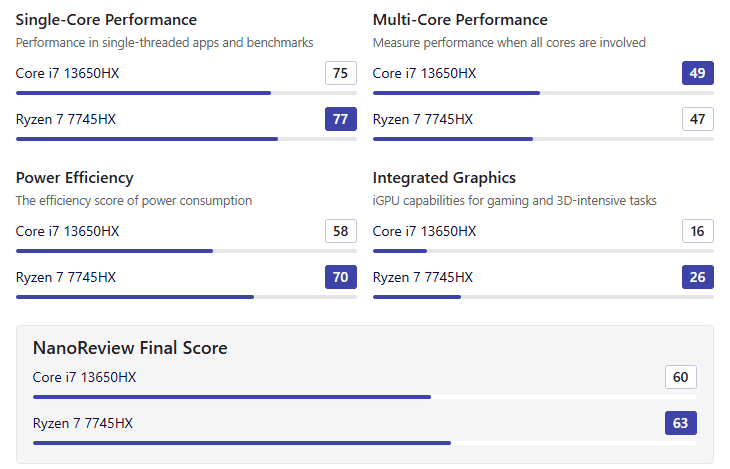The height and width of the screenshot is (469, 730).
Task: Click the NanoReview Final Score title
Action: coord(130,348)
